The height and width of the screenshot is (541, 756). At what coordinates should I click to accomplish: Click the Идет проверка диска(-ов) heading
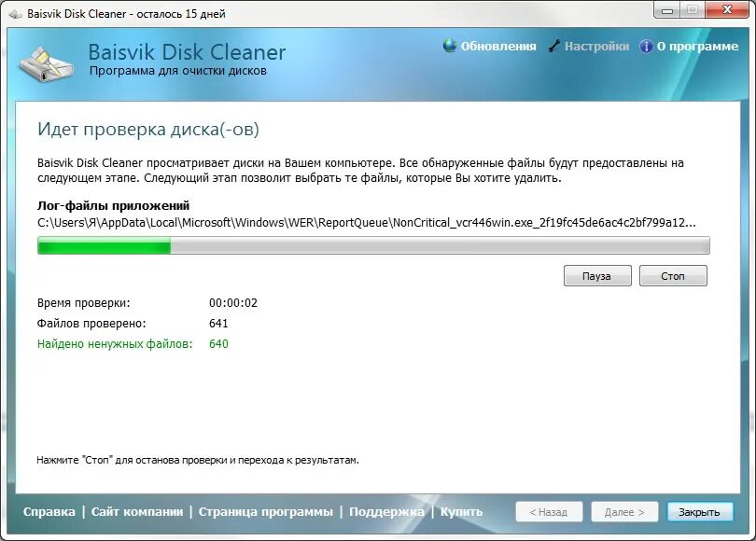pyautogui.click(x=148, y=129)
